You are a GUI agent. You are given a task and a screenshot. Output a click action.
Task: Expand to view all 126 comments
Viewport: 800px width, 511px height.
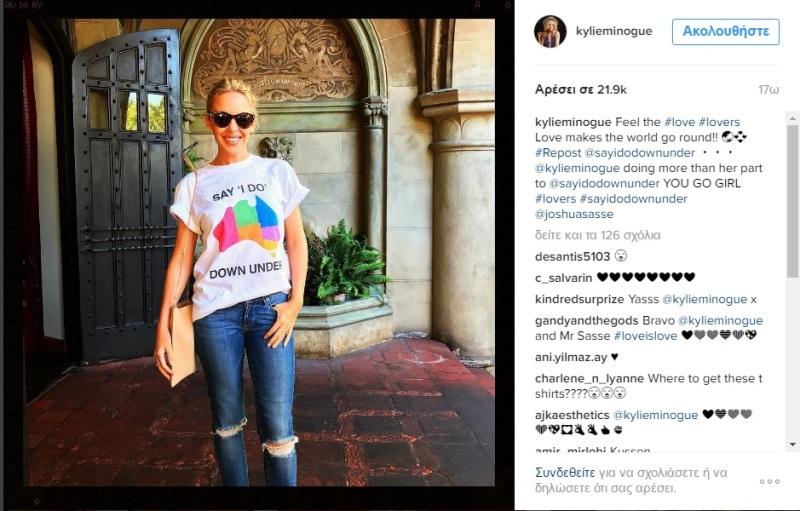(597, 235)
